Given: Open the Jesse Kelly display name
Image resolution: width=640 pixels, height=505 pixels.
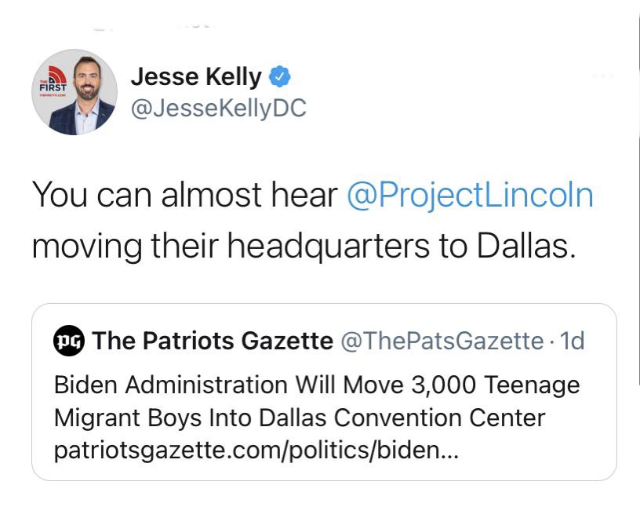Looking at the screenshot, I should point(196,76).
